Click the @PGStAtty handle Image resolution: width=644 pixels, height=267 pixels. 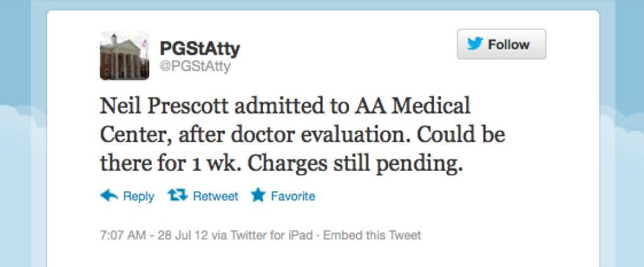pyautogui.click(x=195, y=67)
